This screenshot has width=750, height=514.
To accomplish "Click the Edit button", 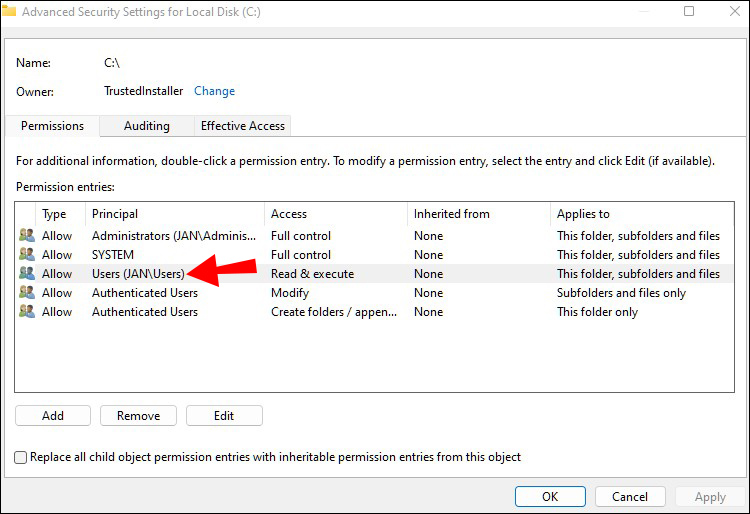I will pos(224,416).
